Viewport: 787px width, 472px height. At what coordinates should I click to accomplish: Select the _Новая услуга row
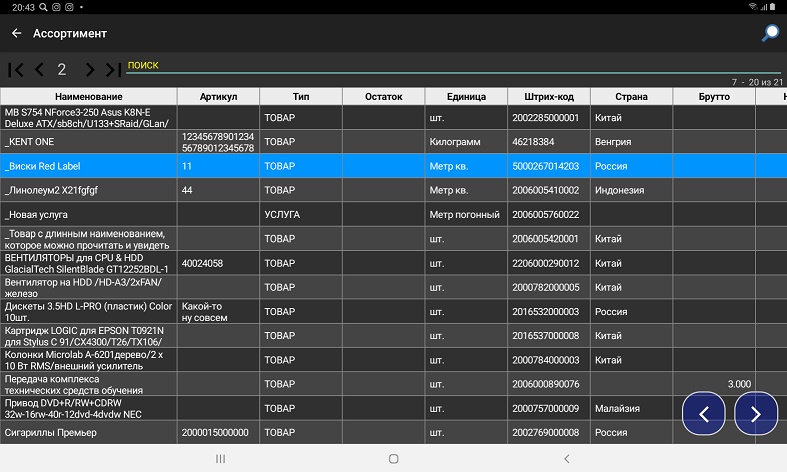point(88,215)
